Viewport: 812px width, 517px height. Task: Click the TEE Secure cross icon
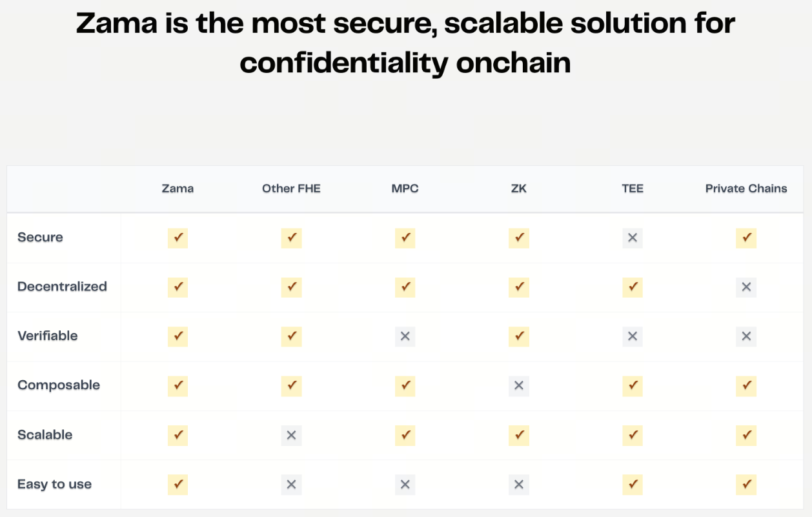[633, 238]
